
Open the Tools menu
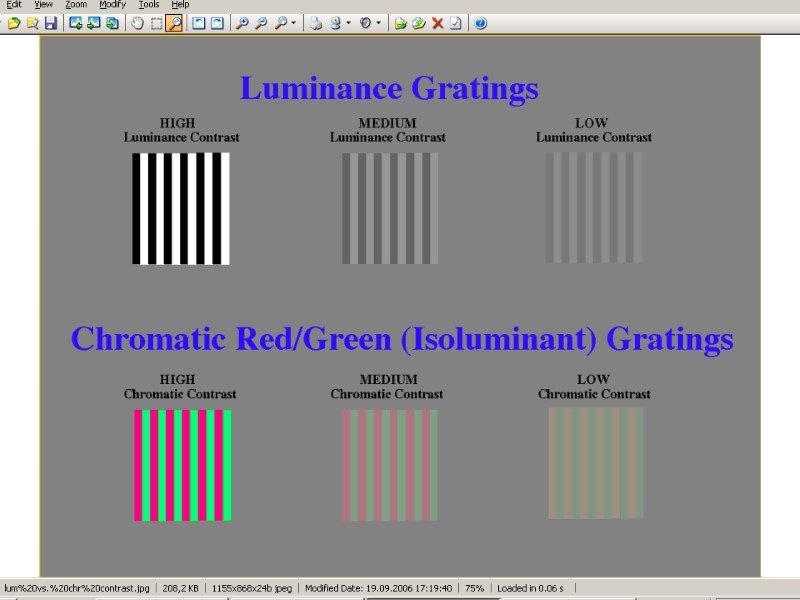(x=149, y=5)
